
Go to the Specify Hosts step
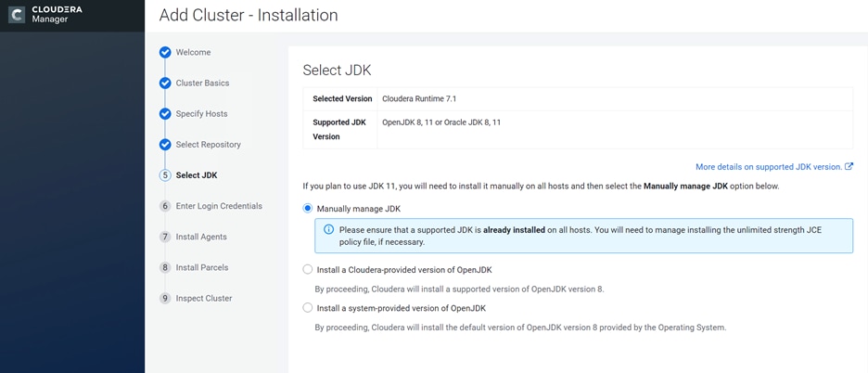pos(201,113)
